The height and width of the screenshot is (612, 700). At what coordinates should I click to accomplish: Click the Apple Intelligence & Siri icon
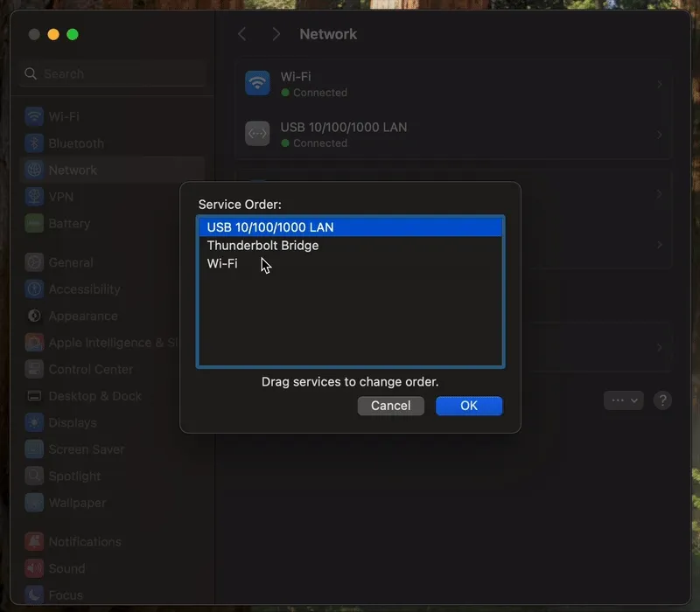pos(33,342)
